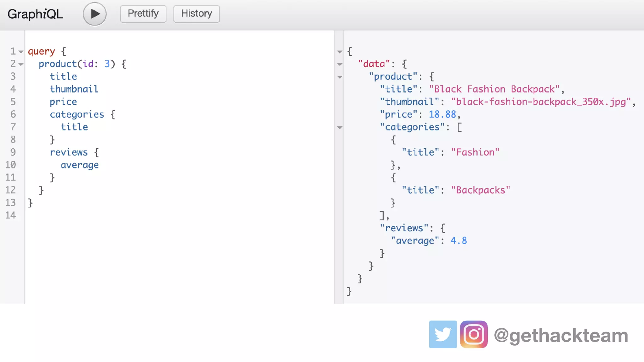
Task: Collapse the root JSON object in result pane
Action: 340,52
